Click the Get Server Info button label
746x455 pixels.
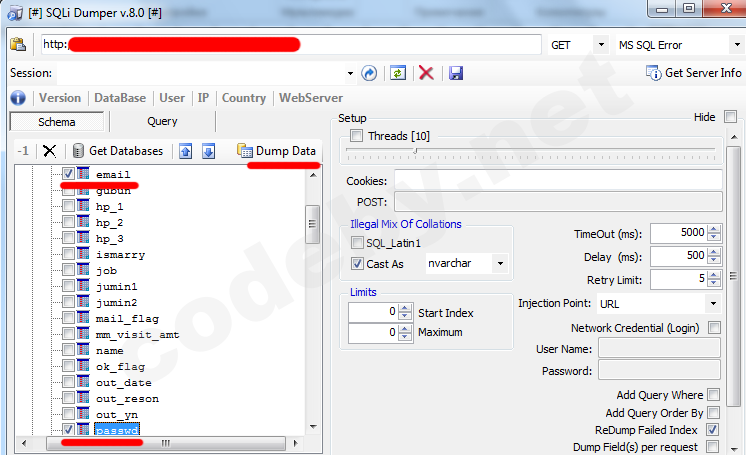(x=703, y=73)
